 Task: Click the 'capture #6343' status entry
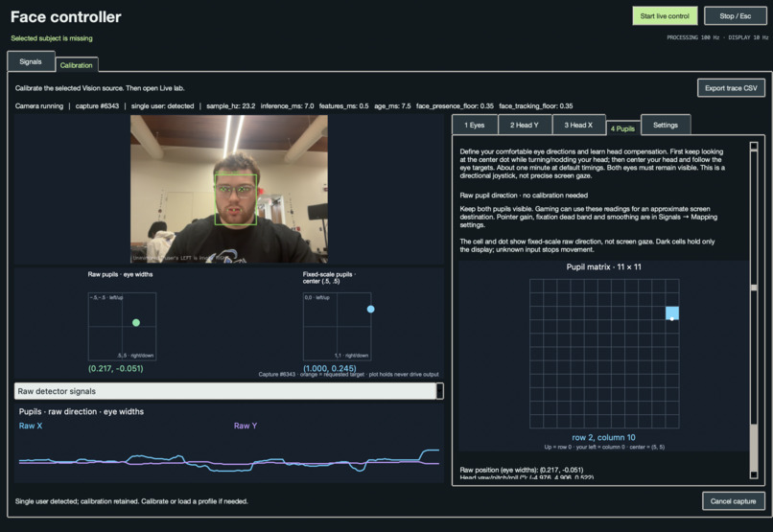[97, 105]
